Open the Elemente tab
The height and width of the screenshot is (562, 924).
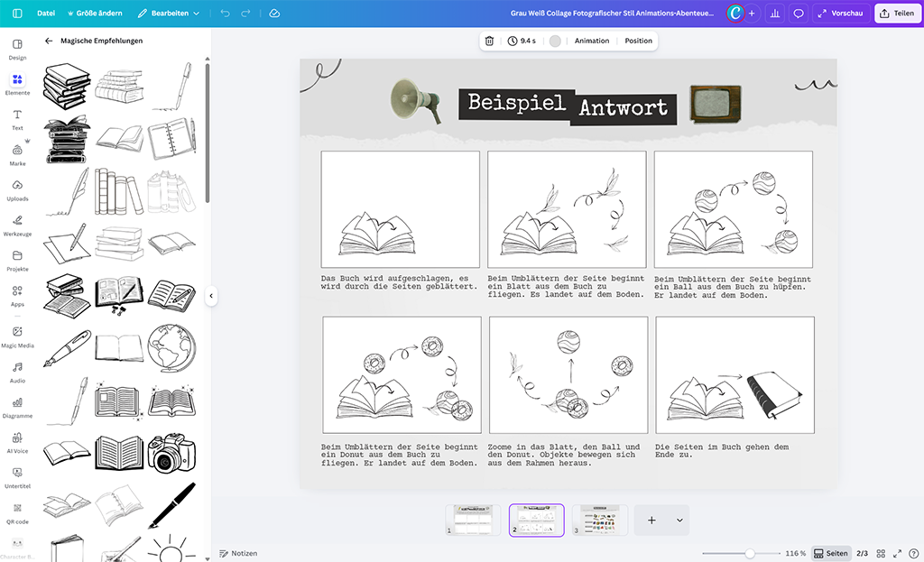click(17, 85)
